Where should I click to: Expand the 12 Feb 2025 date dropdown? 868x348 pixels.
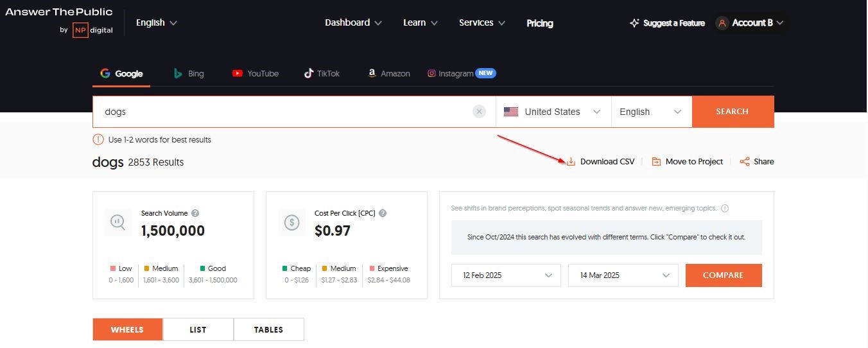click(x=507, y=275)
